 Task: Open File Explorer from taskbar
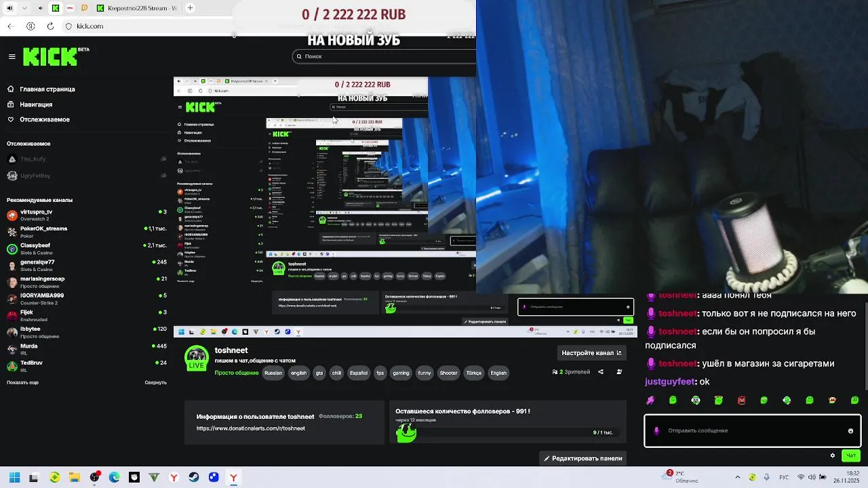pos(75,477)
